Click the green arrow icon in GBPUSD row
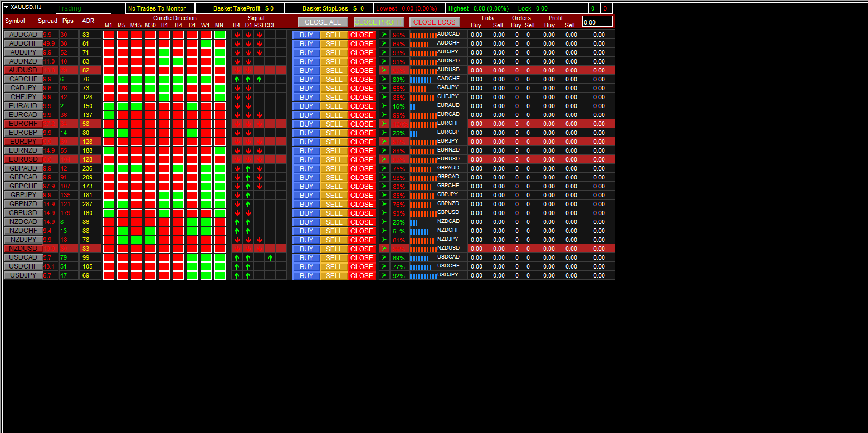Viewport: 868px width, 433px height. tap(384, 213)
